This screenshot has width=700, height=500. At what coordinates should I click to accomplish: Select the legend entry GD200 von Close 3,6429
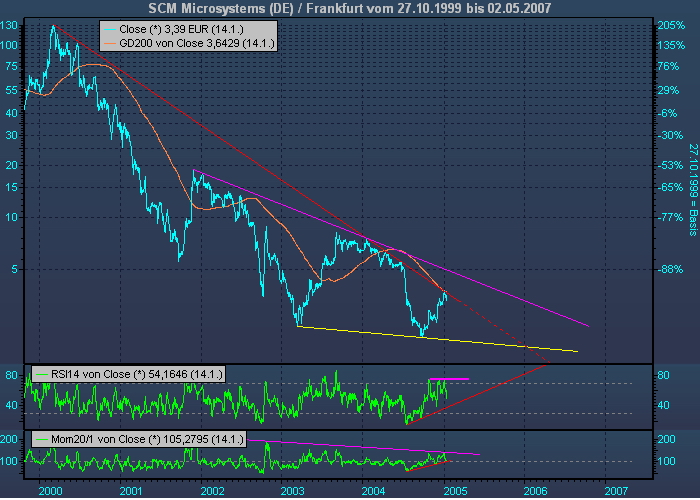196,43
